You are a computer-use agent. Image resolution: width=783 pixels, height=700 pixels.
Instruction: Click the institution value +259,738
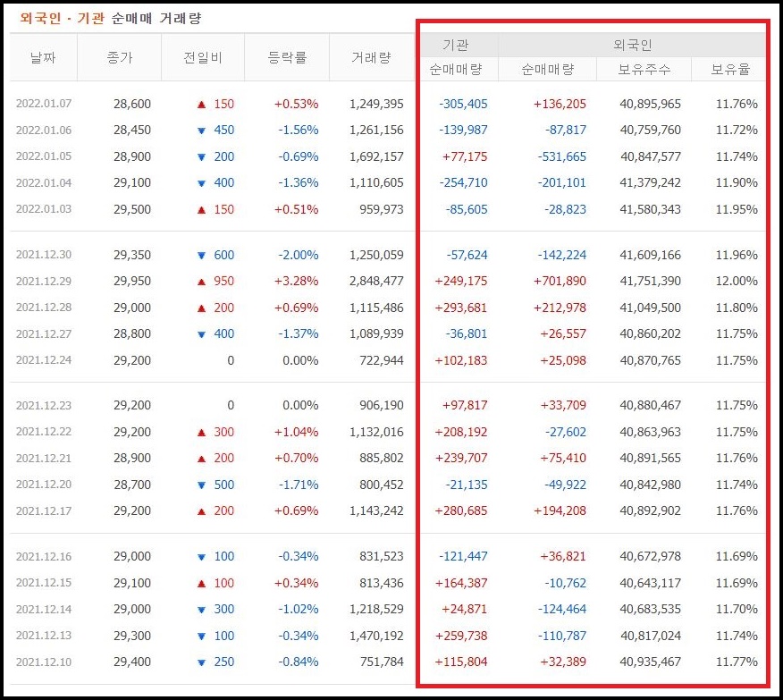461,636
